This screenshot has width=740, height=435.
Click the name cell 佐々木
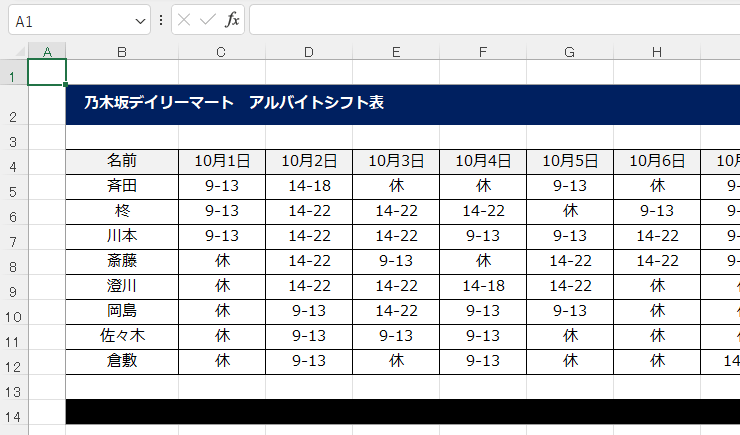tap(122, 337)
